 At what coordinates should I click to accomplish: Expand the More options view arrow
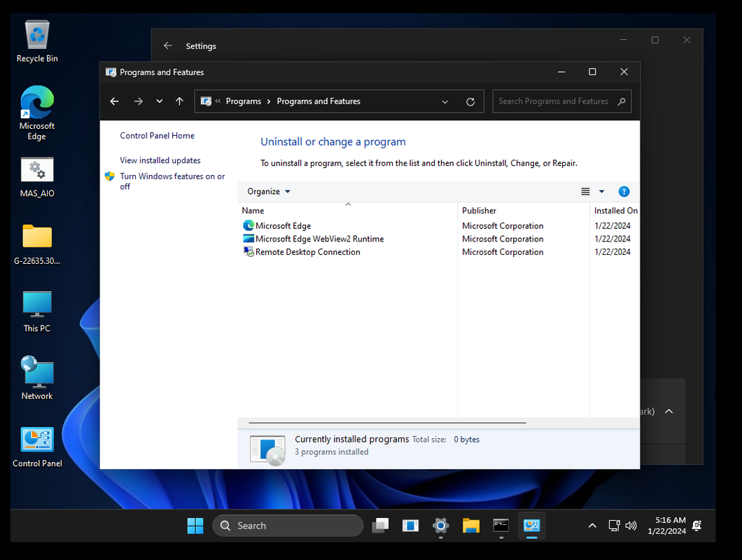click(601, 191)
